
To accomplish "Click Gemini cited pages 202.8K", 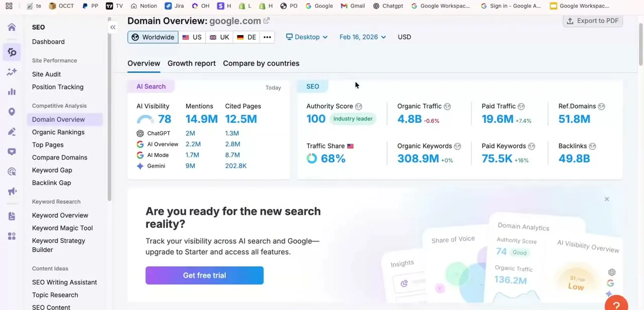I will (235, 166).
